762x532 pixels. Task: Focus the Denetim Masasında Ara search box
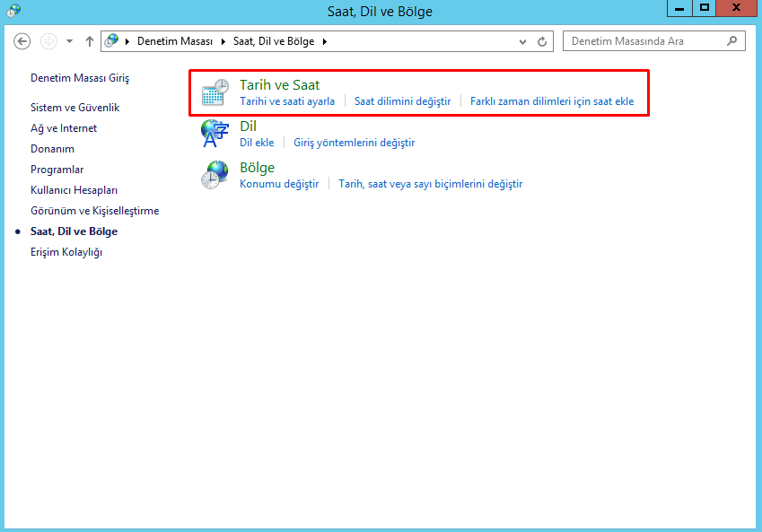pyautogui.click(x=653, y=41)
